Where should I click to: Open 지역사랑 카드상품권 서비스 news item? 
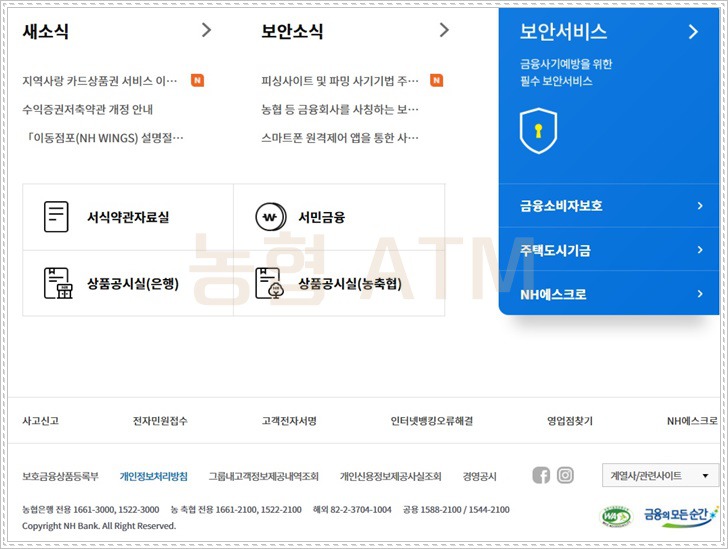100,81
